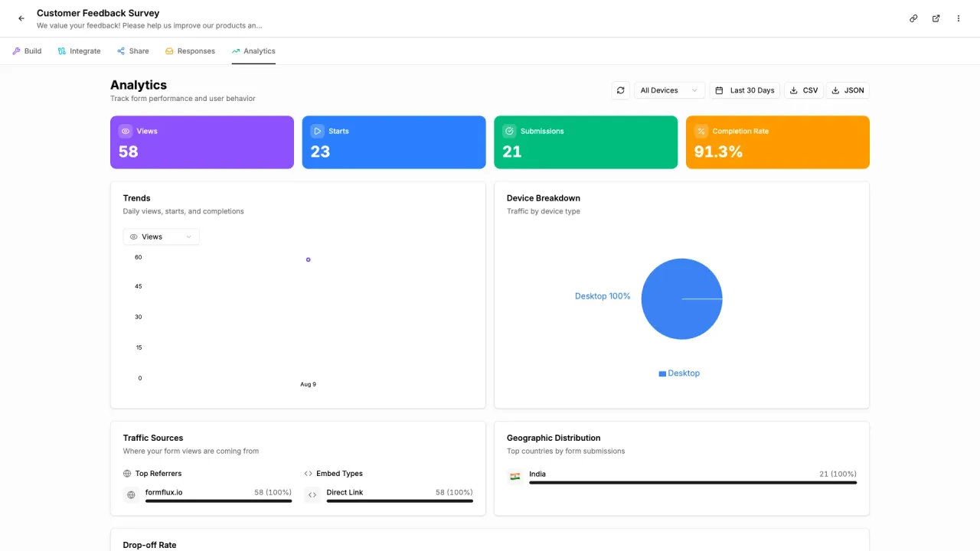Viewport: 980px width, 551px height.
Task: Refresh analytics data with reload icon
Action: 621,90
